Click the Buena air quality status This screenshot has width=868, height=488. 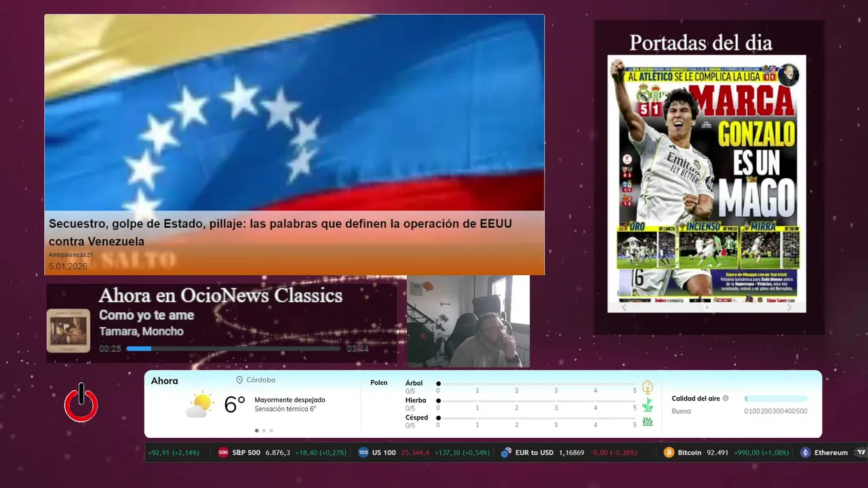point(682,411)
